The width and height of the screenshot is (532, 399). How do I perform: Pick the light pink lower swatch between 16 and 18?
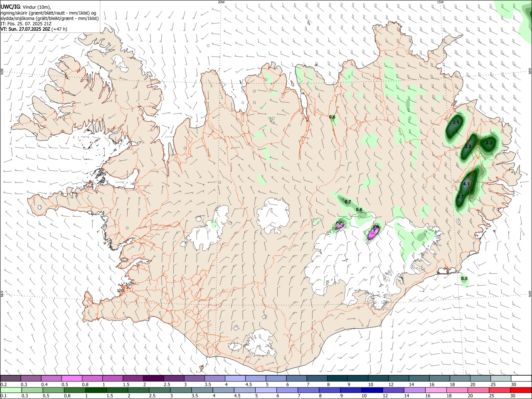pyautogui.click(x=436, y=390)
